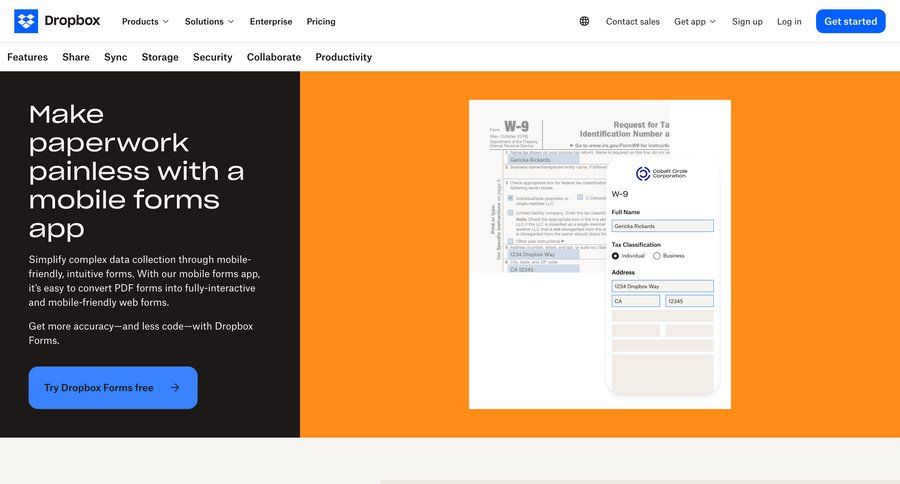
Task: Open the Share tab
Action: click(x=76, y=57)
